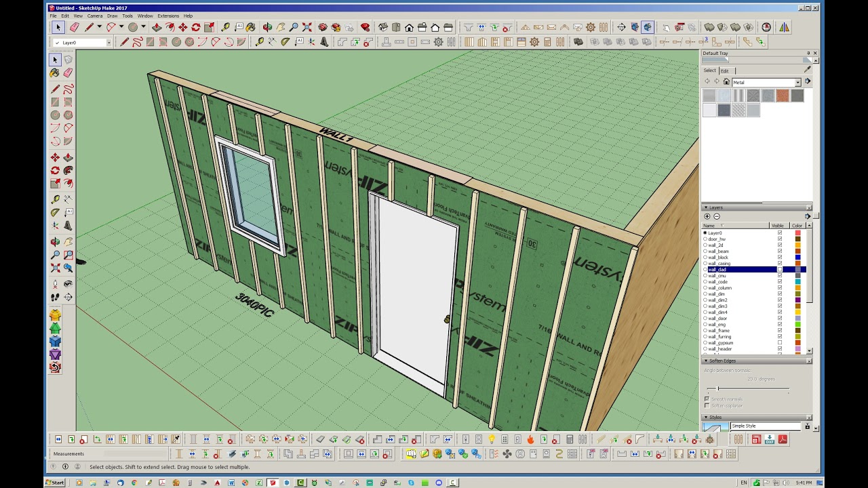Image resolution: width=868 pixels, height=488 pixels.
Task: Set wall_2d as the active layer
Action: [705, 245]
